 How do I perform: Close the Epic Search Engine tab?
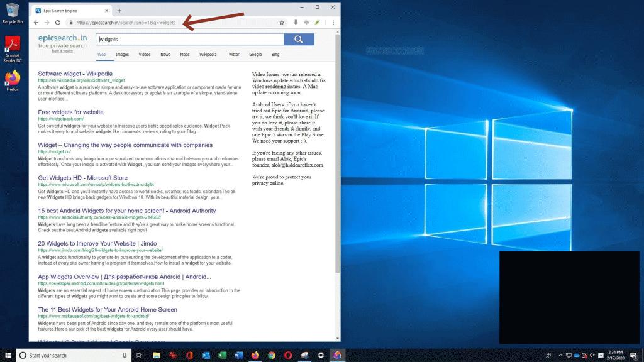(x=106, y=11)
